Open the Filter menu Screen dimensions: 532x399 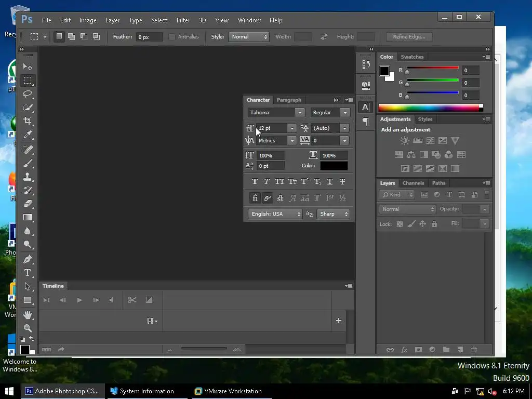point(183,20)
